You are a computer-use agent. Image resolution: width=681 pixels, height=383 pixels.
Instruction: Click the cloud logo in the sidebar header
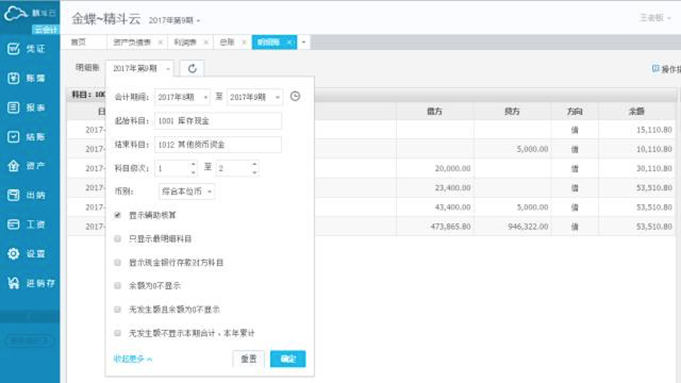click(x=16, y=13)
